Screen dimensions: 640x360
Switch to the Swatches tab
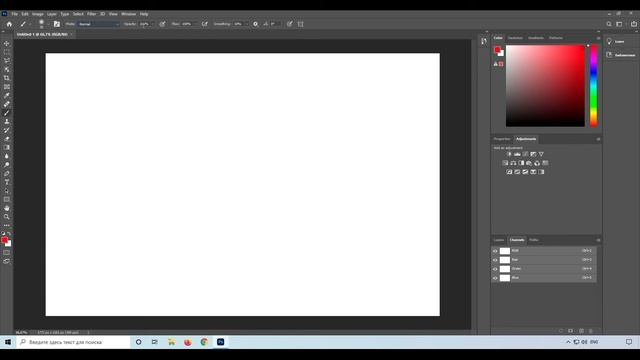tap(515, 38)
